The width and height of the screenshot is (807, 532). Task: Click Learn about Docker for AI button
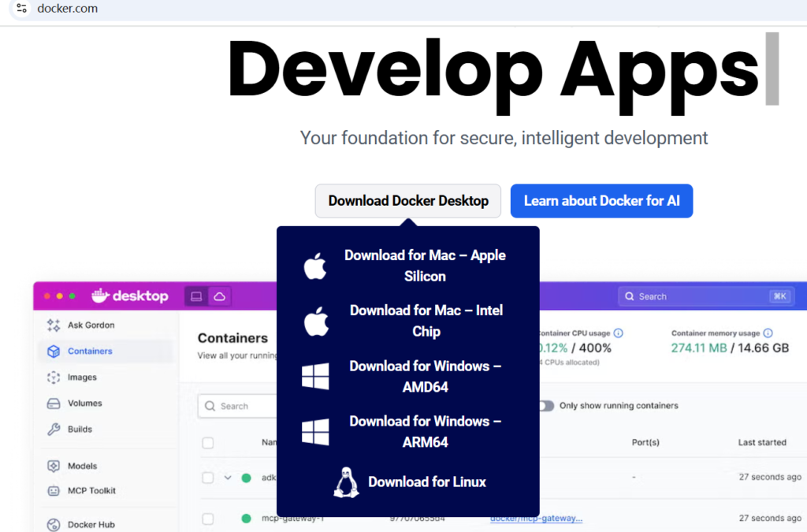[x=601, y=201]
